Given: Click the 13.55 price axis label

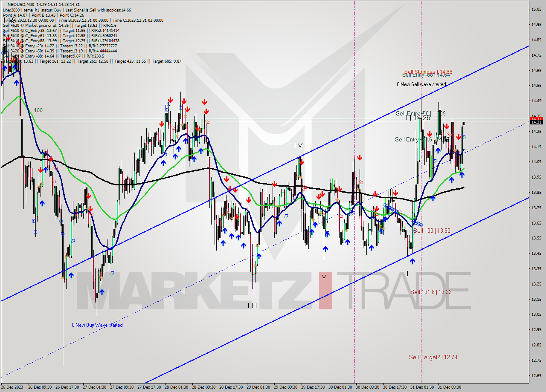Looking at the screenshot, I should click(x=536, y=238).
